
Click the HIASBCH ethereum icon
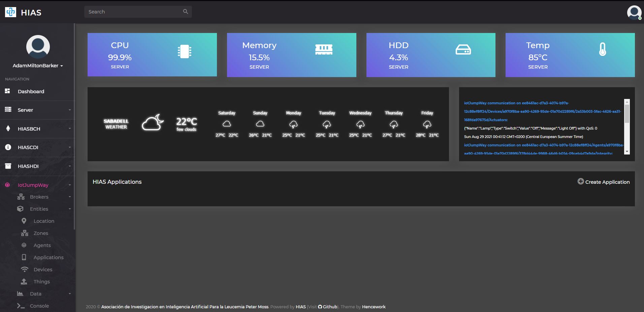click(8, 128)
